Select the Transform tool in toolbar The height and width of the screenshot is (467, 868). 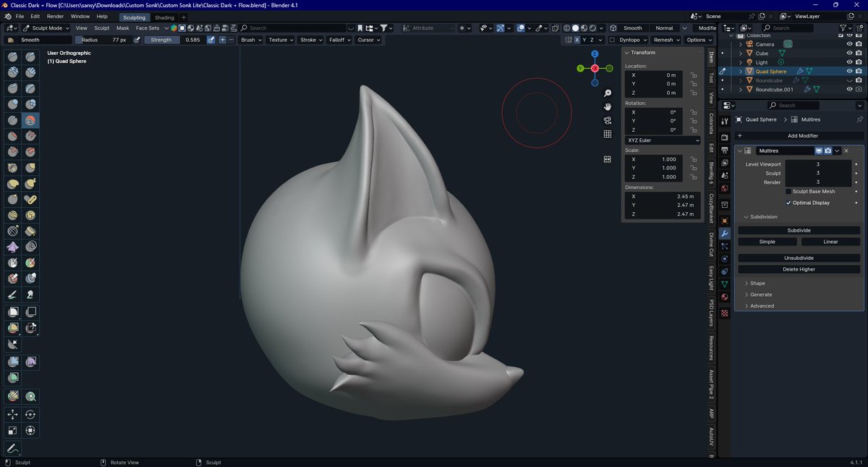click(30, 431)
